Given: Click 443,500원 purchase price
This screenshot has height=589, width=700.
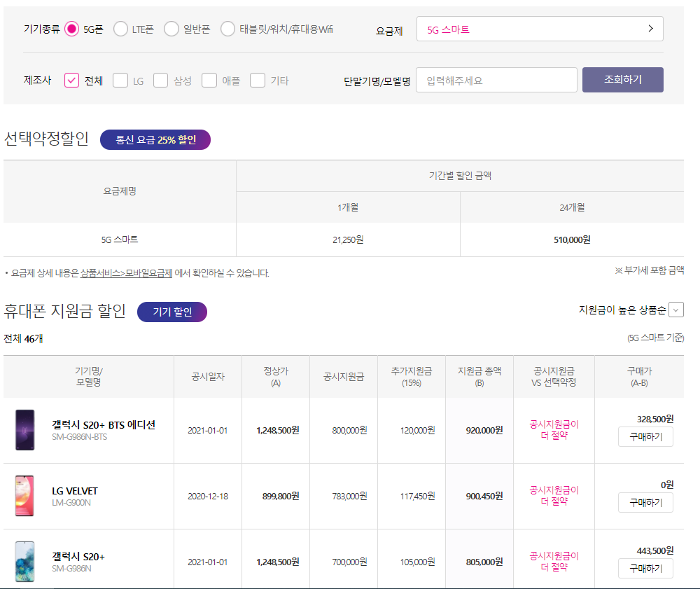Looking at the screenshot, I should click(655, 550).
